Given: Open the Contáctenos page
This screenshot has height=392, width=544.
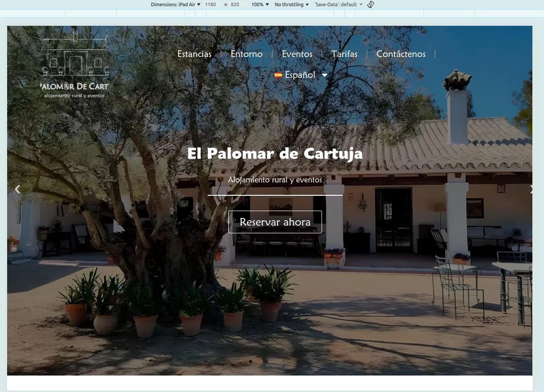Looking at the screenshot, I should click(x=401, y=54).
